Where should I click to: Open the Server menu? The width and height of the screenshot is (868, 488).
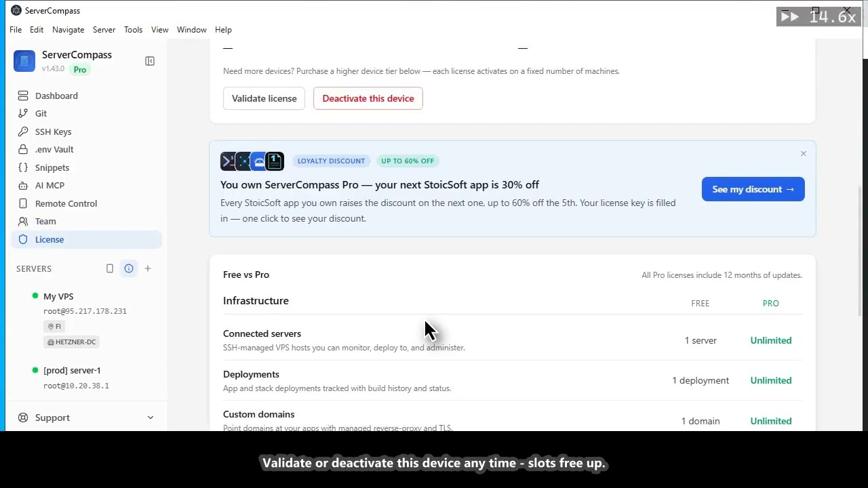pyautogui.click(x=104, y=30)
